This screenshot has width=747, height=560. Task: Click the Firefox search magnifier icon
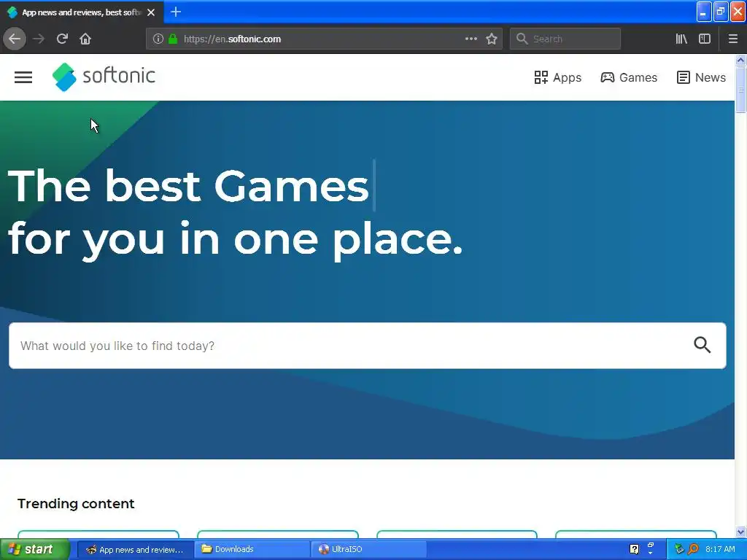522,39
